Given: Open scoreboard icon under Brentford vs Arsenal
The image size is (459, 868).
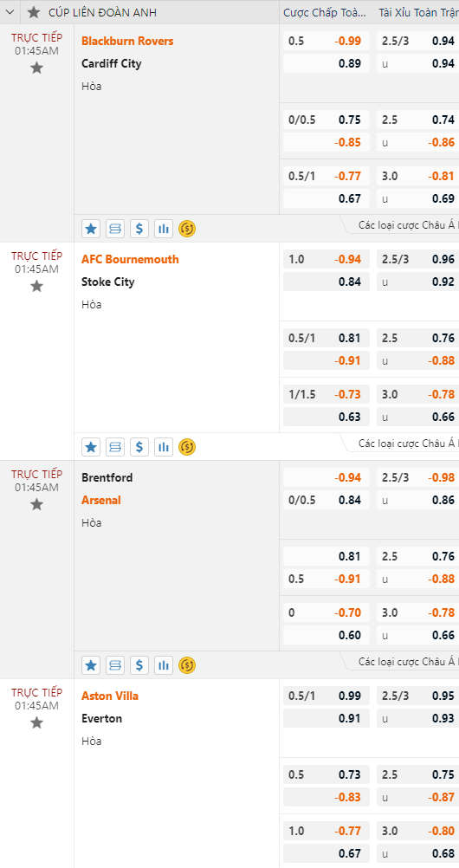Looking at the screenshot, I should click(x=115, y=664).
